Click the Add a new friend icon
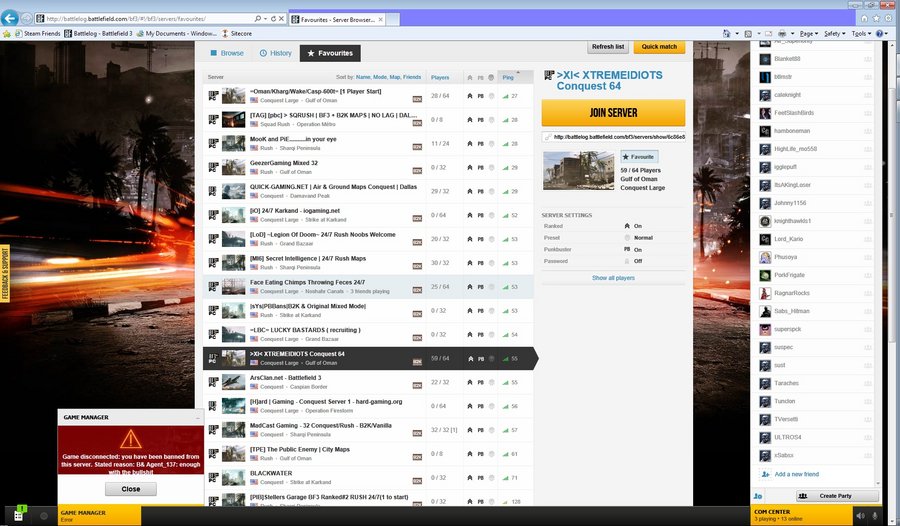 pyautogui.click(x=765, y=474)
